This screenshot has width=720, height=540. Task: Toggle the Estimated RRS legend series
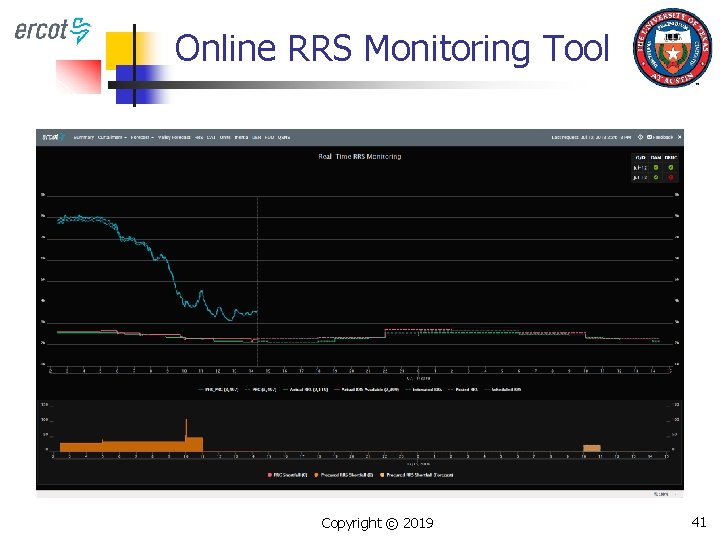click(x=423, y=389)
